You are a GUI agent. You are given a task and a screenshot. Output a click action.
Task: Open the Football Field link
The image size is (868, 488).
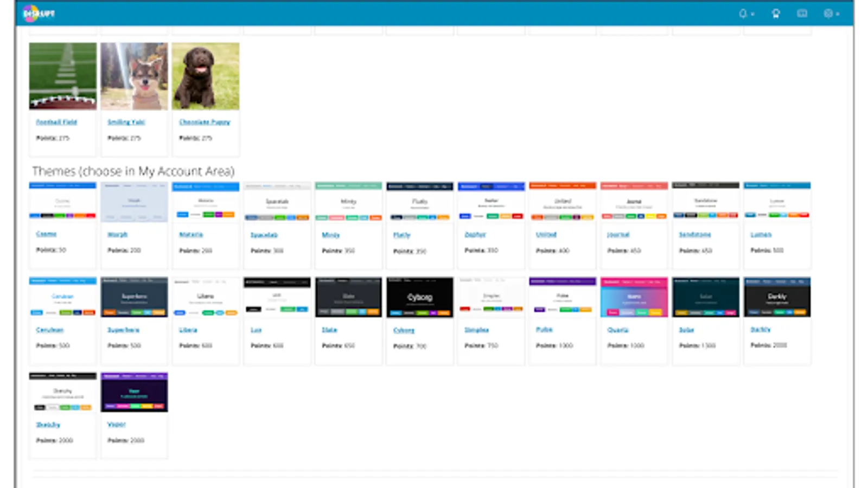[x=56, y=122]
